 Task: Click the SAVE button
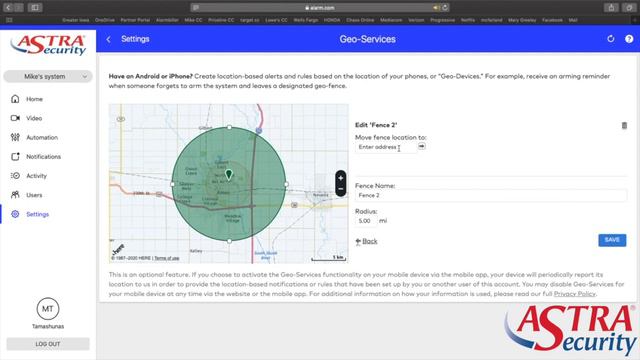pos(612,240)
